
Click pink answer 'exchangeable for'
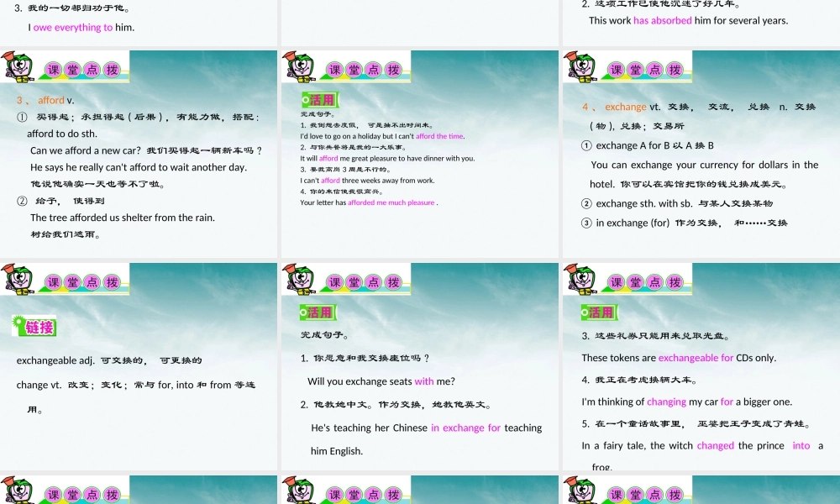pyautogui.click(x=696, y=358)
